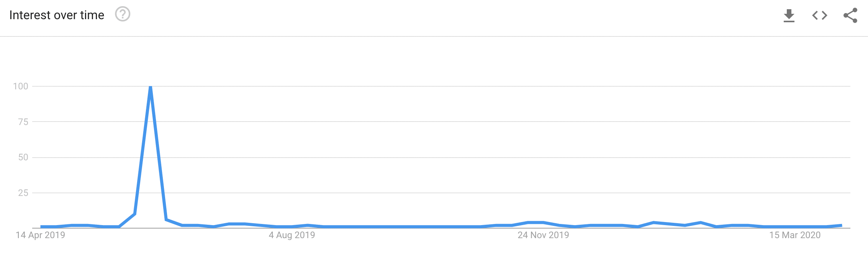Select the last data point of the line
The width and height of the screenshot is (868, 260).
[842, 225]
